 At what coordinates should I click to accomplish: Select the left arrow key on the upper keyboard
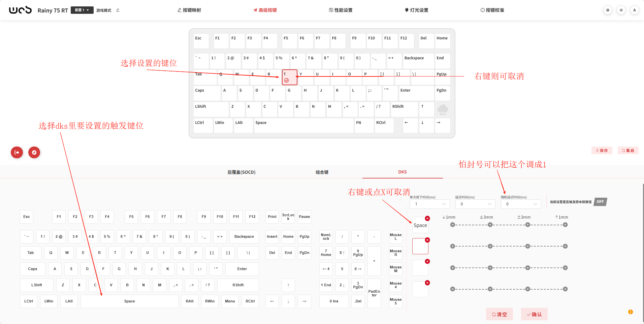coord(410,126)
